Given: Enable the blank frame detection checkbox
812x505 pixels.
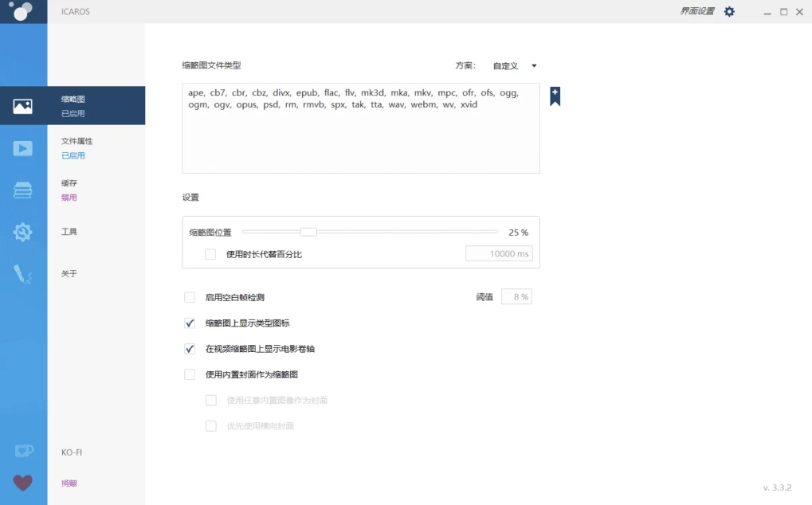Looking at the screenshot, I should coord(189,296).
